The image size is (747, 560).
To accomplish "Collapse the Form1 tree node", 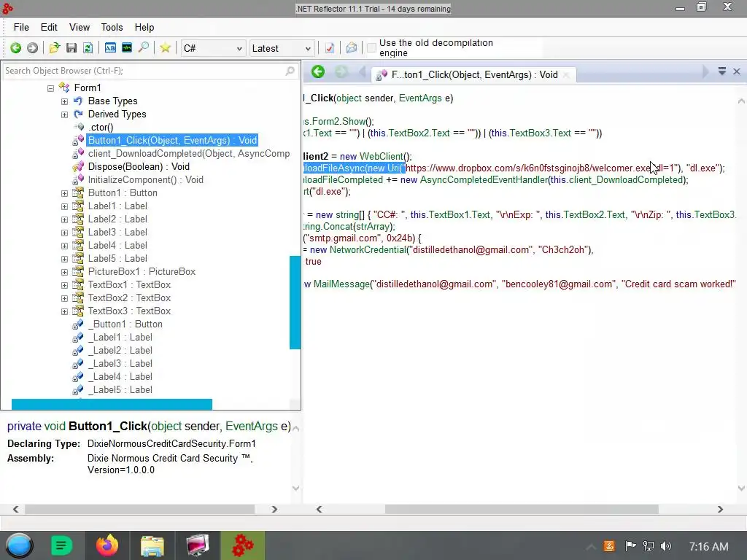I will tap(50, 88).
